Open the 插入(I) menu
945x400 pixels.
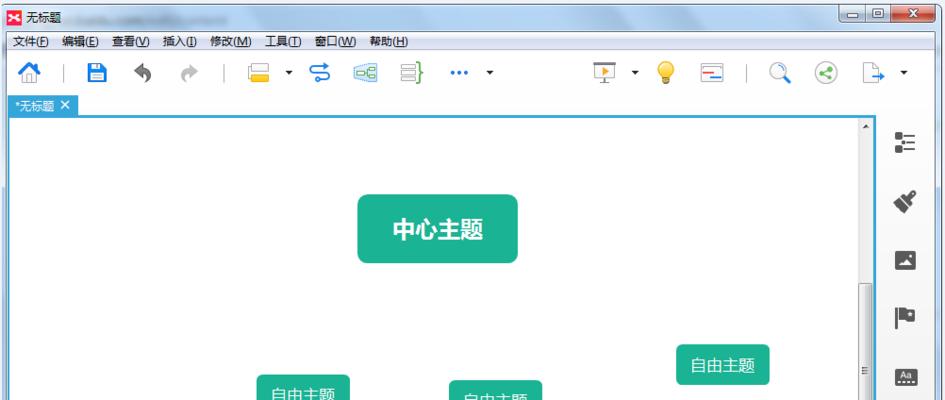180,42
